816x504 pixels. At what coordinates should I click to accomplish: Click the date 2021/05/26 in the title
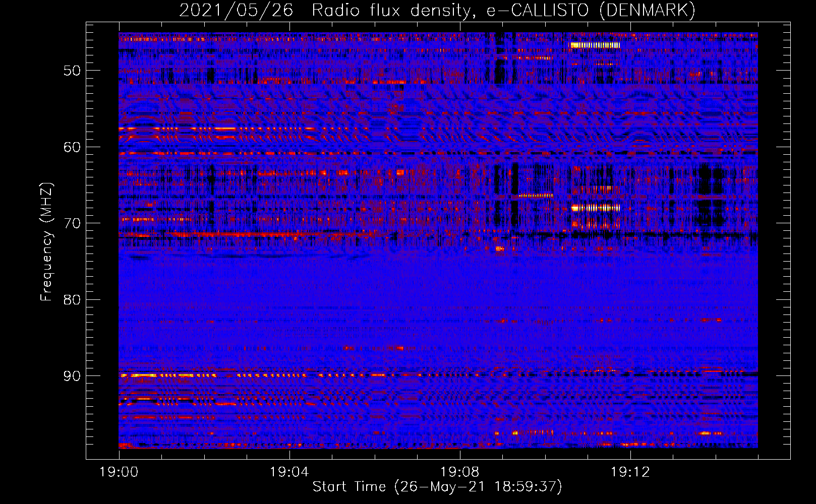(236, 11)
